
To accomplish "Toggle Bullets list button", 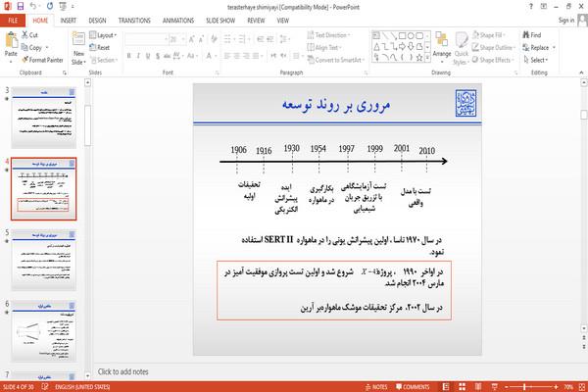I will click(229, 39).
